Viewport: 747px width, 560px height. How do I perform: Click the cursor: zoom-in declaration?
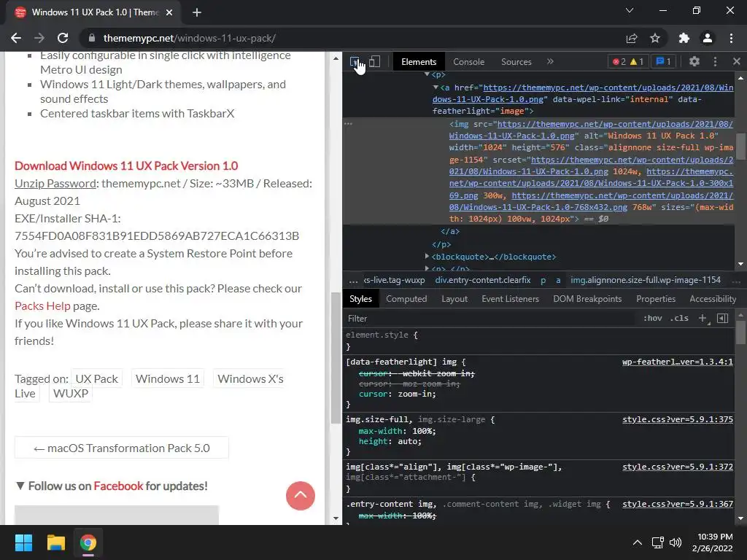point(398,394)
